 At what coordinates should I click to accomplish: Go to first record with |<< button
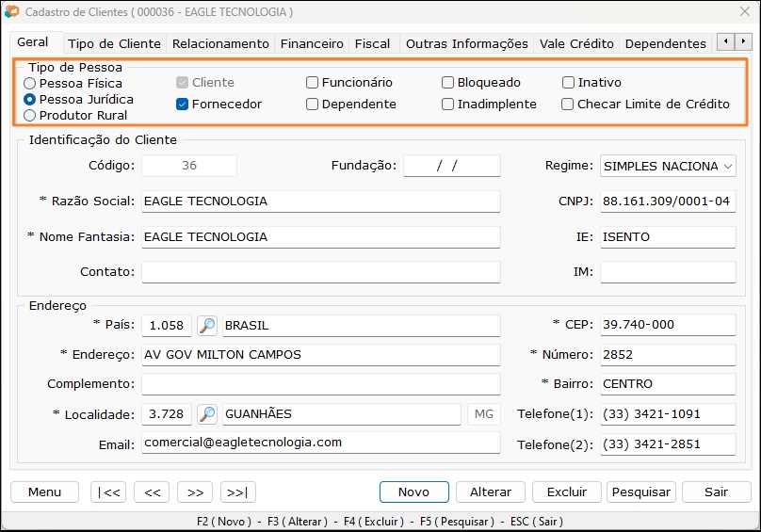108,492
